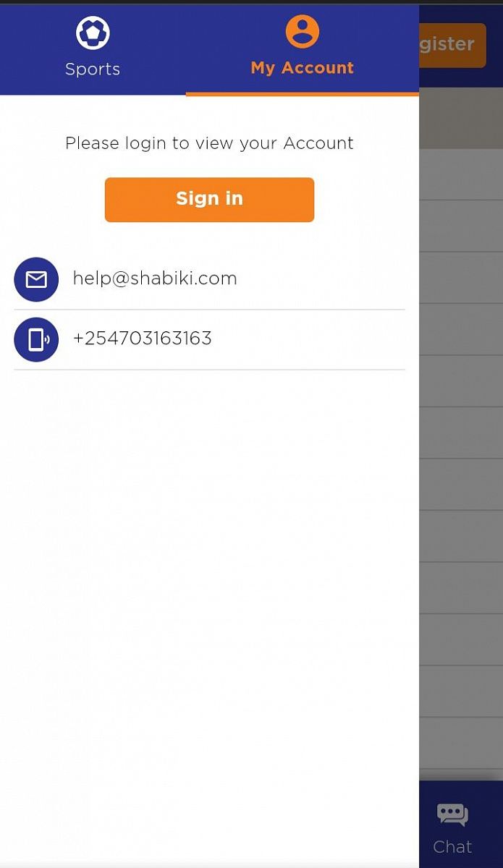Viewport: 503px width, 868px height.
Task: Tap the Chat label in bottom bar
Action: [452, 846]
